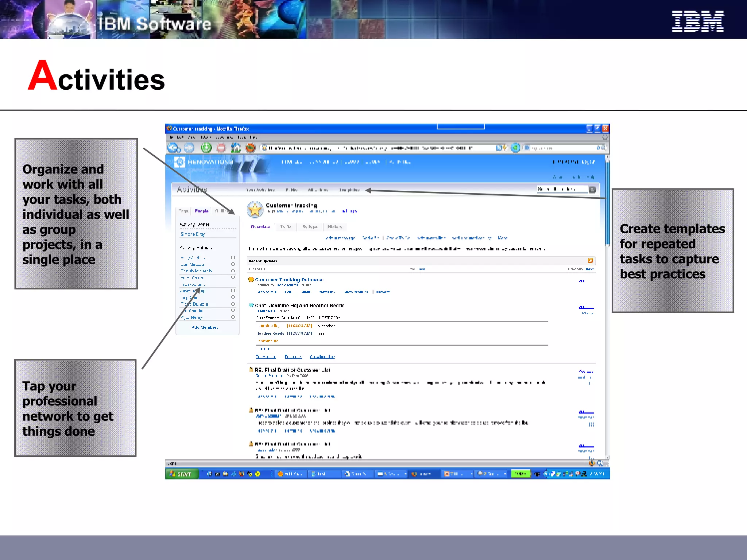This screenshot has width=747, height=560.
Task: Click the bookmark star in address bar
Action: 505,148
